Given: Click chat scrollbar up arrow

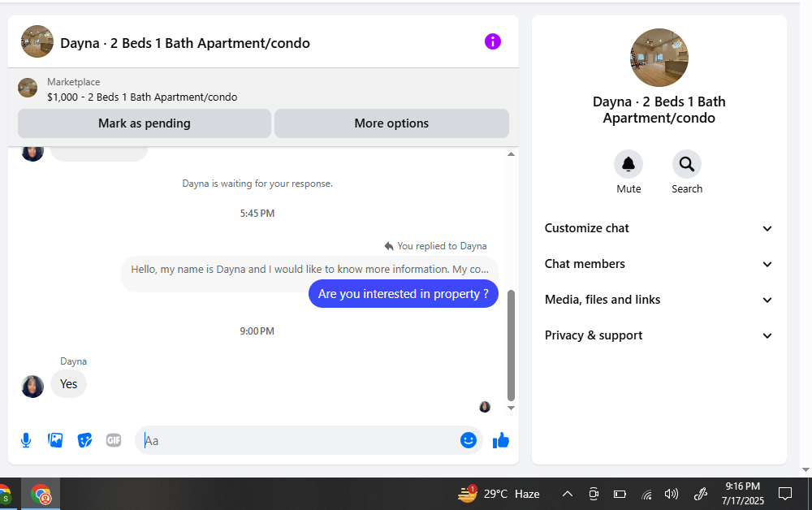Looking at the screenshot, I should tap(511, 153).
